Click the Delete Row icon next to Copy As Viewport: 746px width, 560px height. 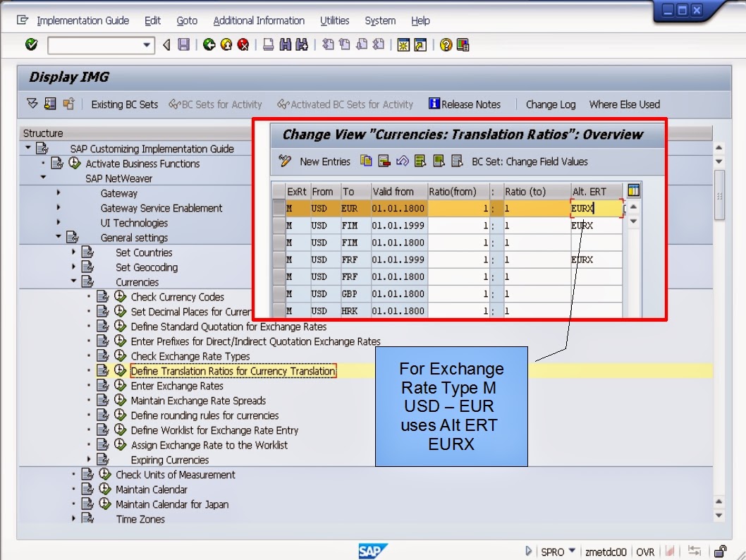[383, 162]
